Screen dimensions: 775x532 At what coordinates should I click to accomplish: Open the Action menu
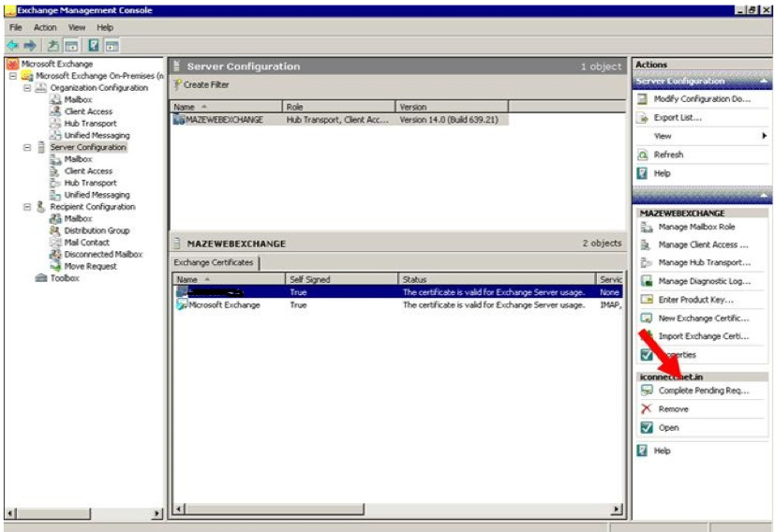(45, 27)
